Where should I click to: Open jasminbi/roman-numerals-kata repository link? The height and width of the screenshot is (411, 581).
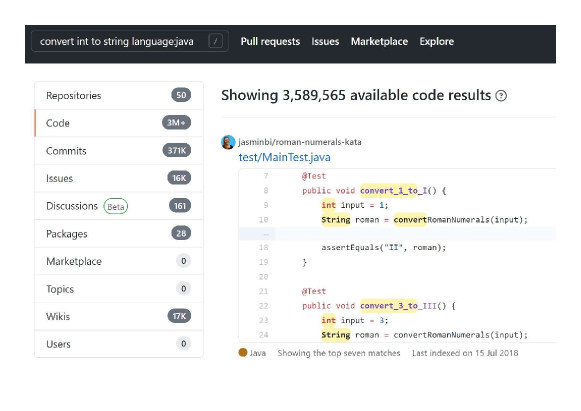(300, 142)
